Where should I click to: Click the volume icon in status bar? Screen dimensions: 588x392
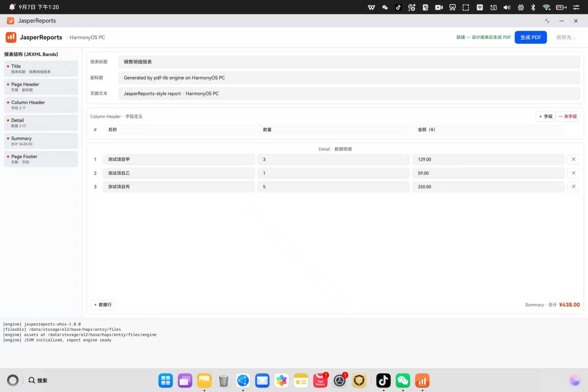[x=507, y=7]
